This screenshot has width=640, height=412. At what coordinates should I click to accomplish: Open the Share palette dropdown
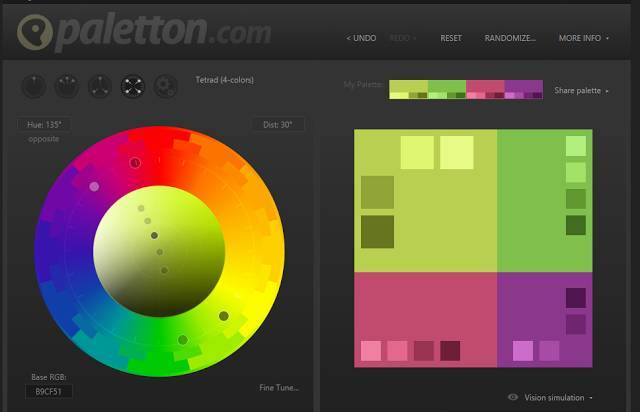click(581, 91)
